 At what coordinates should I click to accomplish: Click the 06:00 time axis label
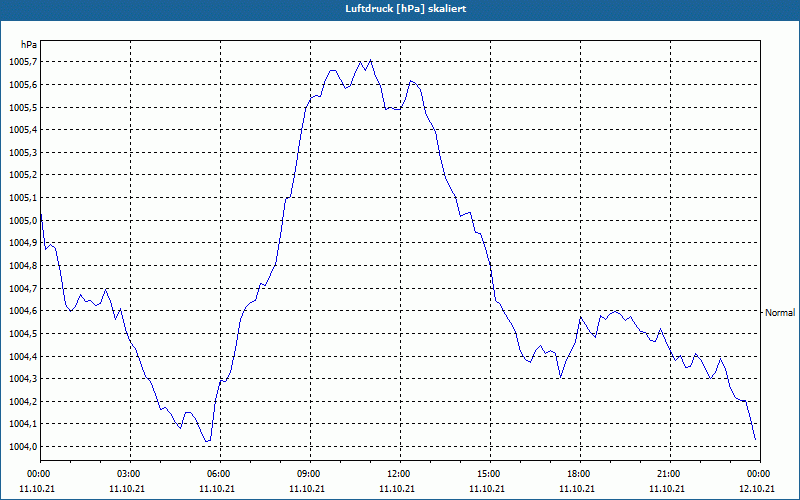pyautogui.click(x=220, y=474)
